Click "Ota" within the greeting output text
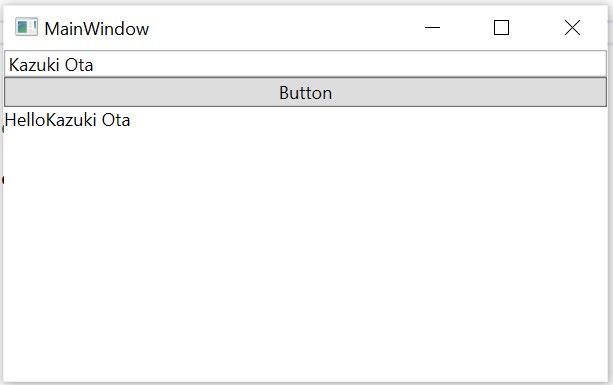The width and height of the screenshot is (613, 385). pos(116,120)
